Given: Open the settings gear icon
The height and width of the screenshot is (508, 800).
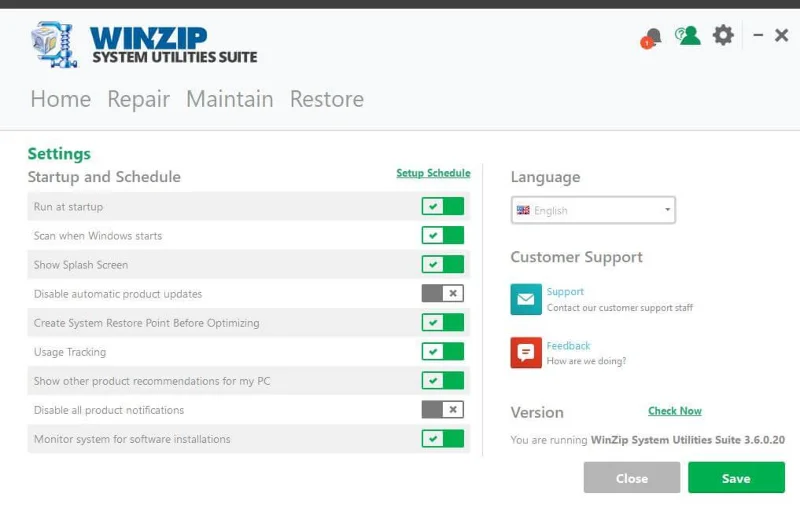Looking at the screenshot, I should [723, 35].
